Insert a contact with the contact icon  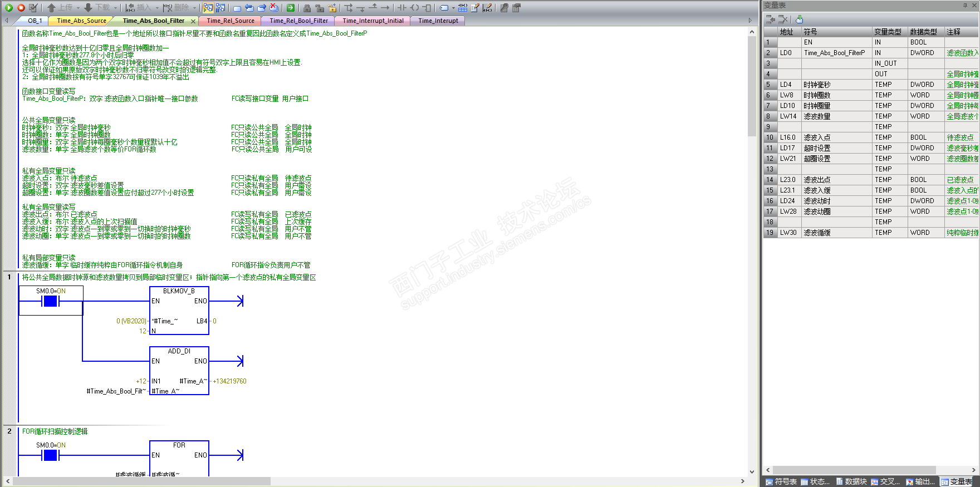click(402, 8)
